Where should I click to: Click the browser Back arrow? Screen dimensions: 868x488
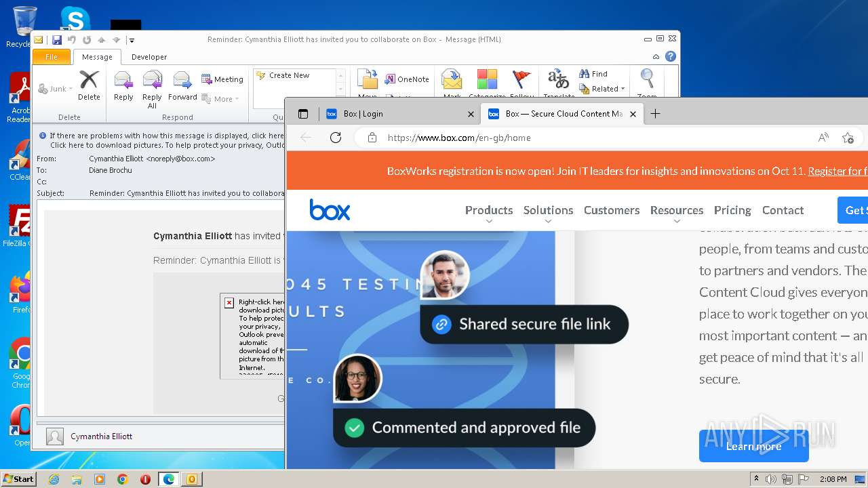(x=306, y=138)
